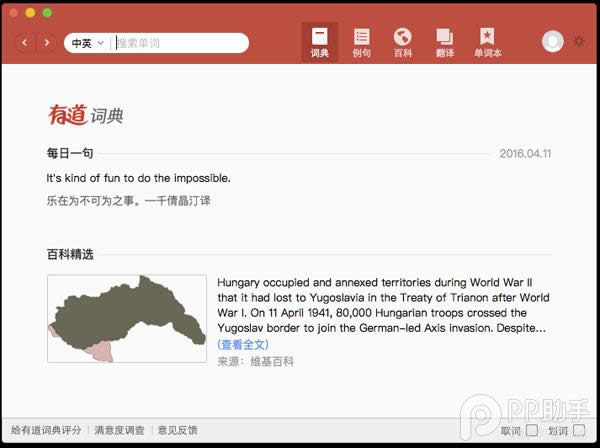Click the 查看全文 link
The height and width of the screenshot is (448, 600).
[243, 344]
